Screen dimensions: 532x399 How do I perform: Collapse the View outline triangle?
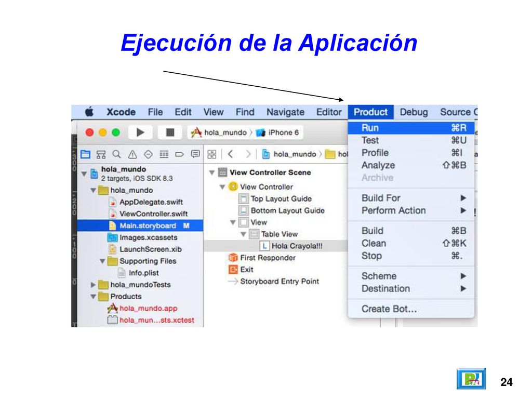[x=233, y=222]
